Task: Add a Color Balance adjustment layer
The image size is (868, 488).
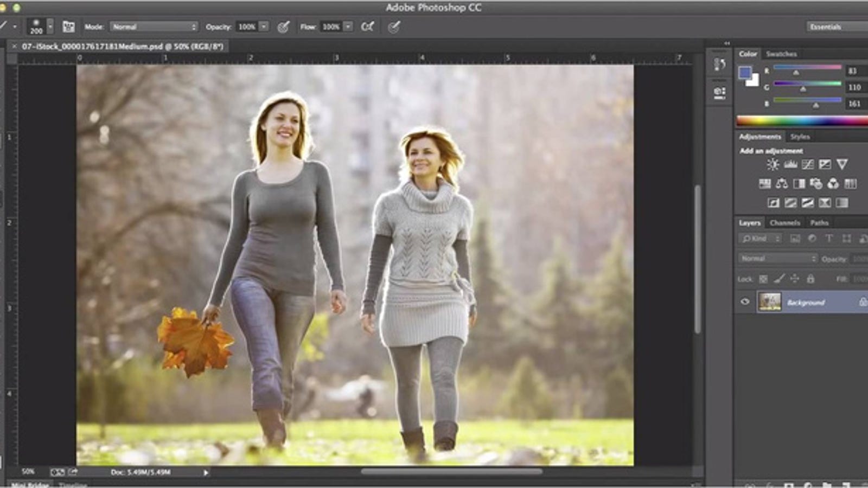Action: (782, 184)
